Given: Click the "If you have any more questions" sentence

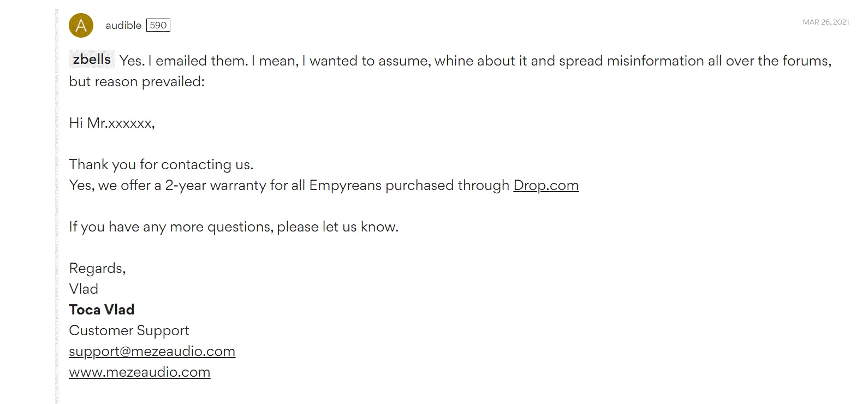Looking at the screenshot, I should pyautogui.click(x=234, y=227).
